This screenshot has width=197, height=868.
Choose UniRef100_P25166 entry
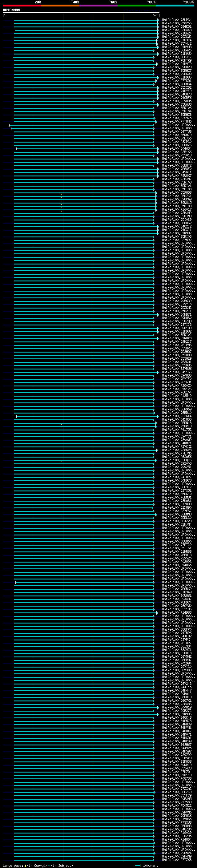[x=177, y=152]
